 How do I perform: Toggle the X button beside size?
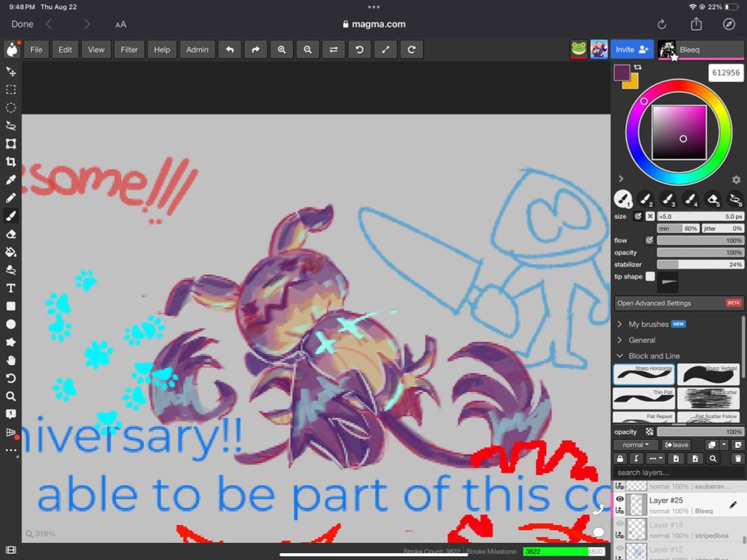[x=650, y=217]
